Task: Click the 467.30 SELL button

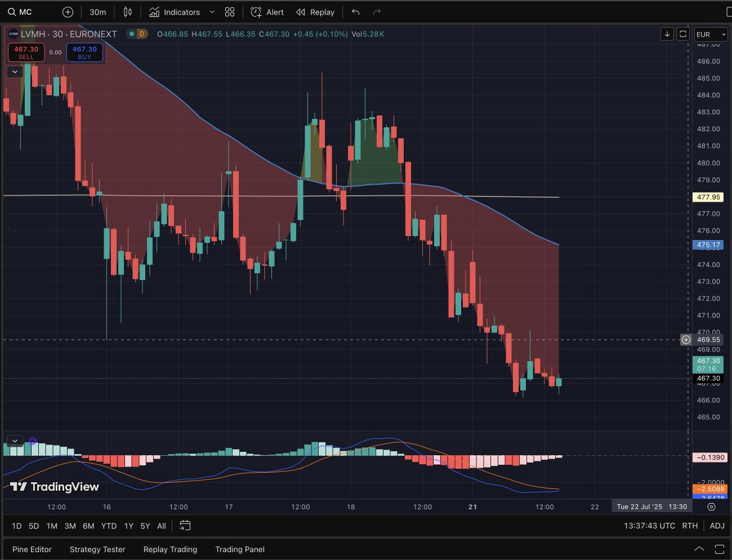Action: (26, 52)
